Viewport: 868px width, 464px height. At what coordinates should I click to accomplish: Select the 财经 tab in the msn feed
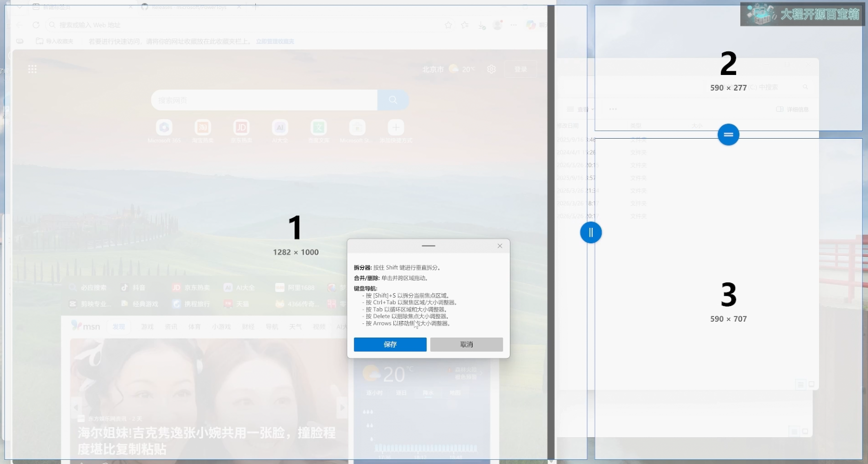[x=248, y=327]
